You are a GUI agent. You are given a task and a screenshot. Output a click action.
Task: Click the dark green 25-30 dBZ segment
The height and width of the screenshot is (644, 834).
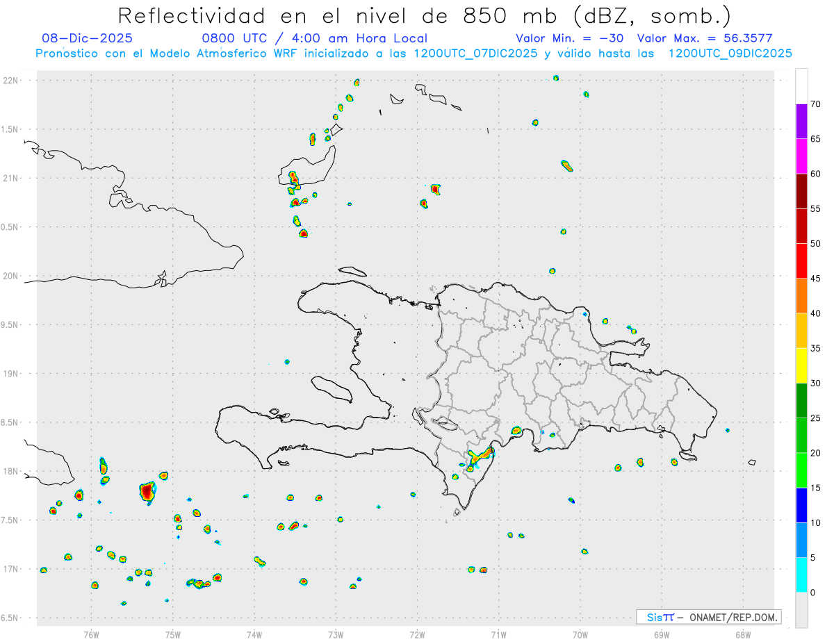(801, 401)
